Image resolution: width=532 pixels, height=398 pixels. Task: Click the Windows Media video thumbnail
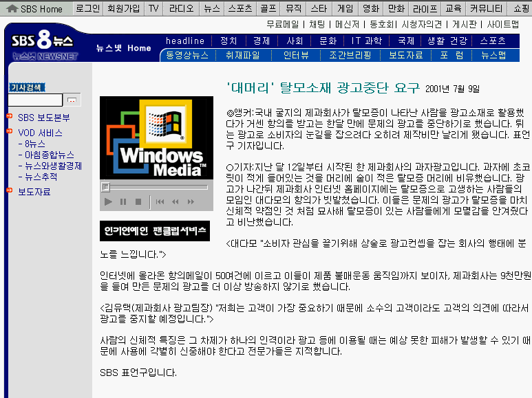[156, 137]
